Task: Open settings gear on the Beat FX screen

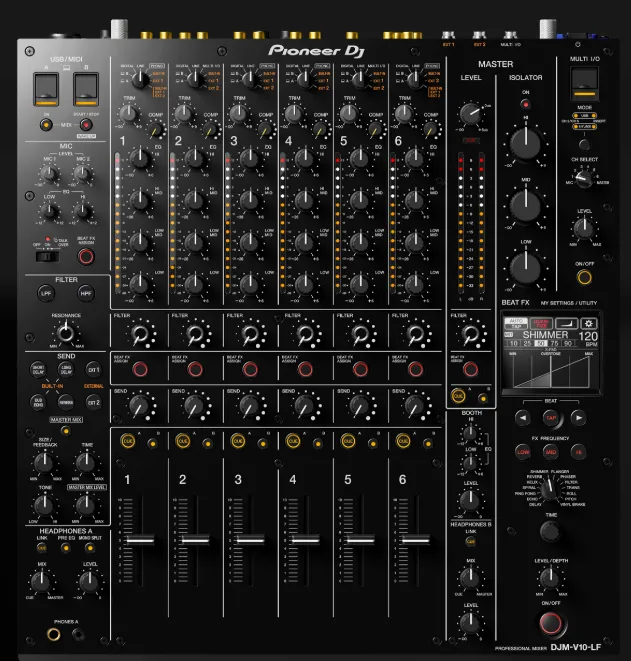Action: (x=589, y=323)
